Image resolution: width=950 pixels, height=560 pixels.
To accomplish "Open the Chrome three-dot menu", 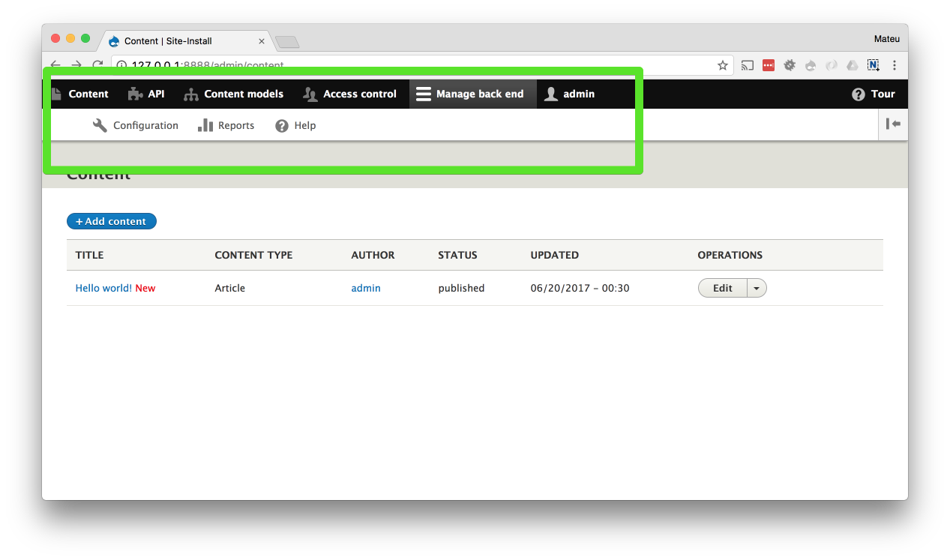I will click(895, 65).
